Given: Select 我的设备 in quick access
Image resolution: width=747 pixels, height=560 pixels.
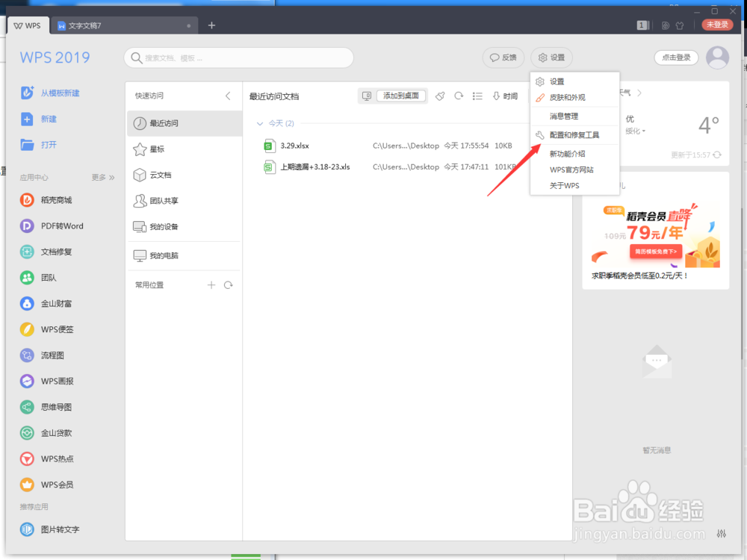Looking at the screenshot, I should pos(185,227).
